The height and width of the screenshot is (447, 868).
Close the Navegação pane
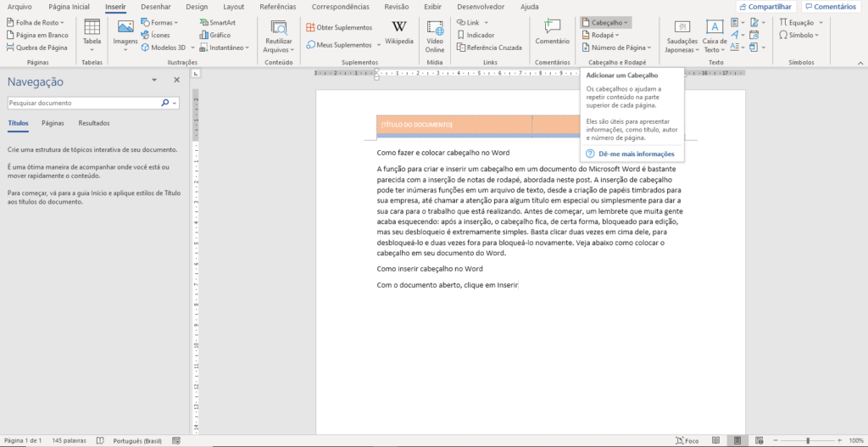(x=176, y=81)
